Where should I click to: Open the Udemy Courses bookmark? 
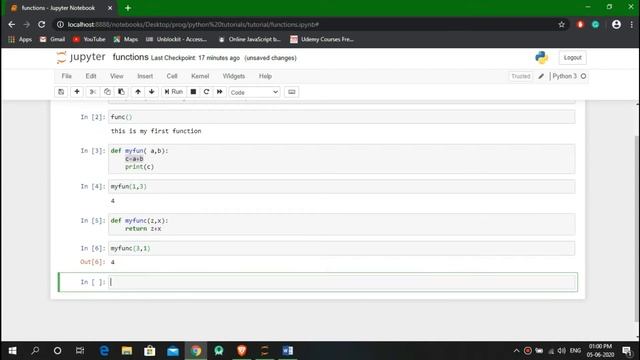pos(322,39)
